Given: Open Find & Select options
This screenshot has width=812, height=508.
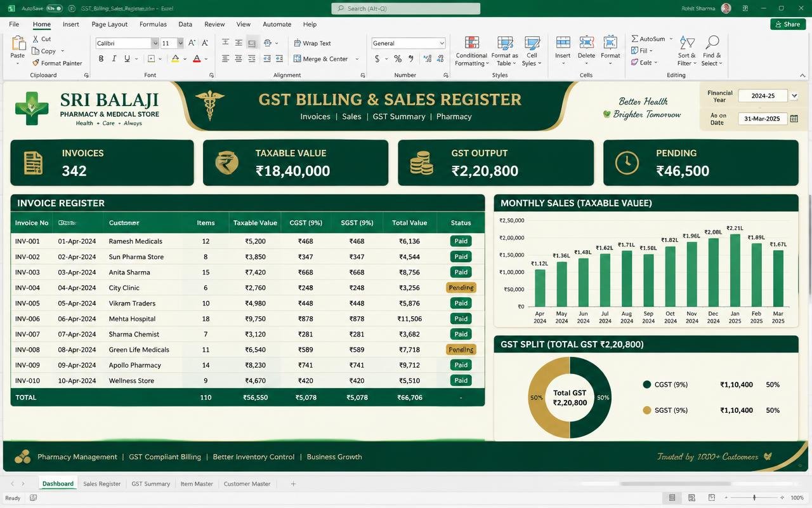Looking at the screenshot, I should tap(712, 51).
